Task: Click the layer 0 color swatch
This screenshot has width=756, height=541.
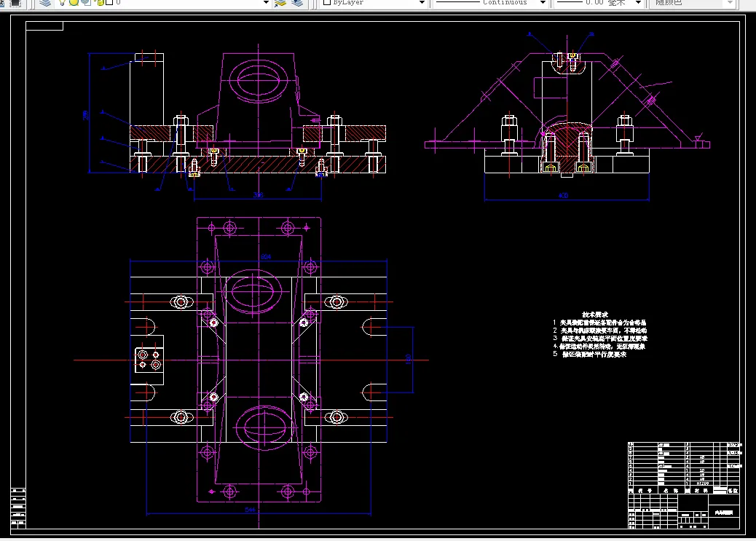Action: [109, 2]
